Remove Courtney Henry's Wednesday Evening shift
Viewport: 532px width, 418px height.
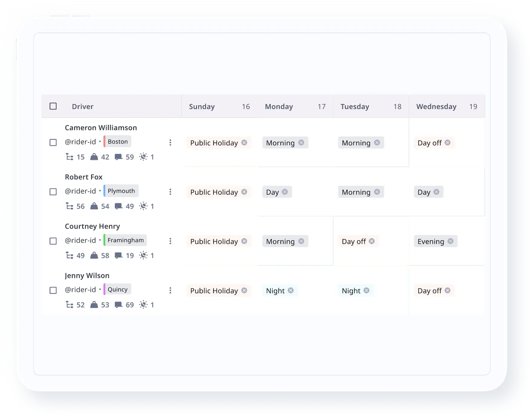click(450, 241)
